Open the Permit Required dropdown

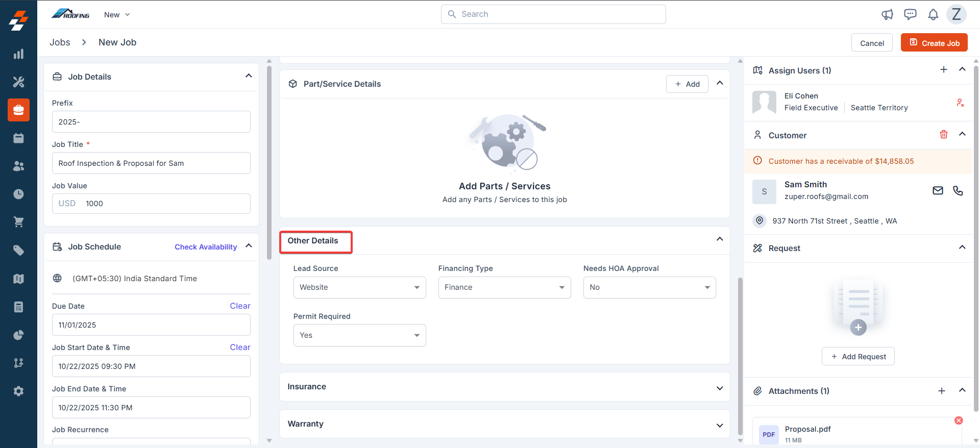pyautogui.click(x=359, y=335)
